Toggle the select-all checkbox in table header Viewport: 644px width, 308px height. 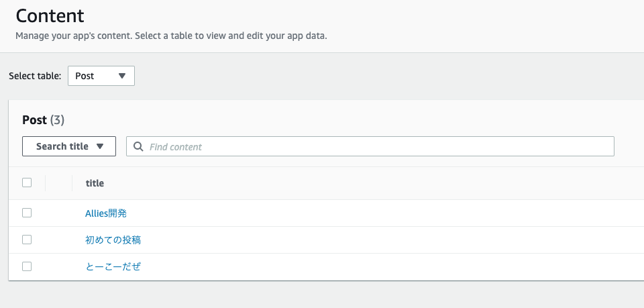point(27,183)
